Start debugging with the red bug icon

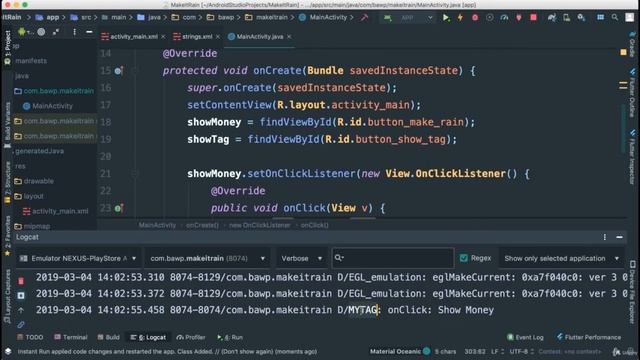click(475, 18)
